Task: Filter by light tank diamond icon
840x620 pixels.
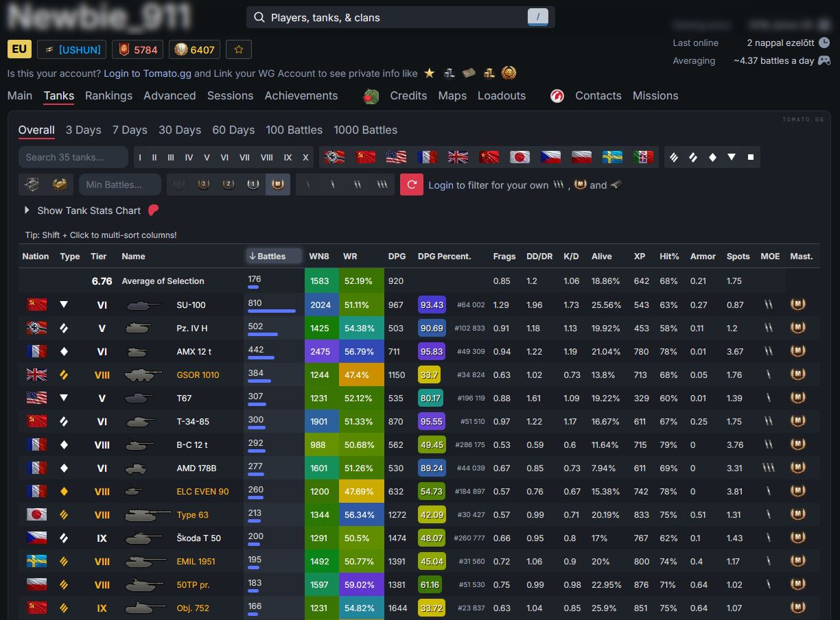Action: tap(712, 157)
